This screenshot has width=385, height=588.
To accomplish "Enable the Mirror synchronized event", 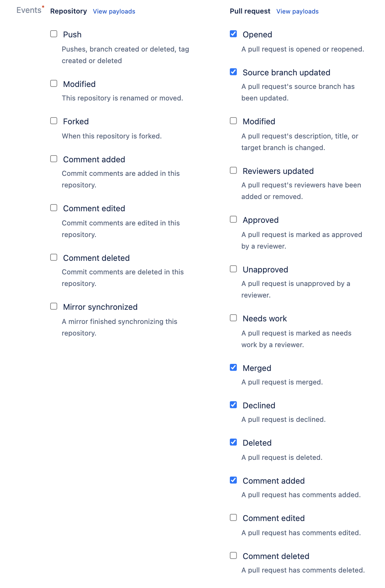I will (x=53, y=306).
